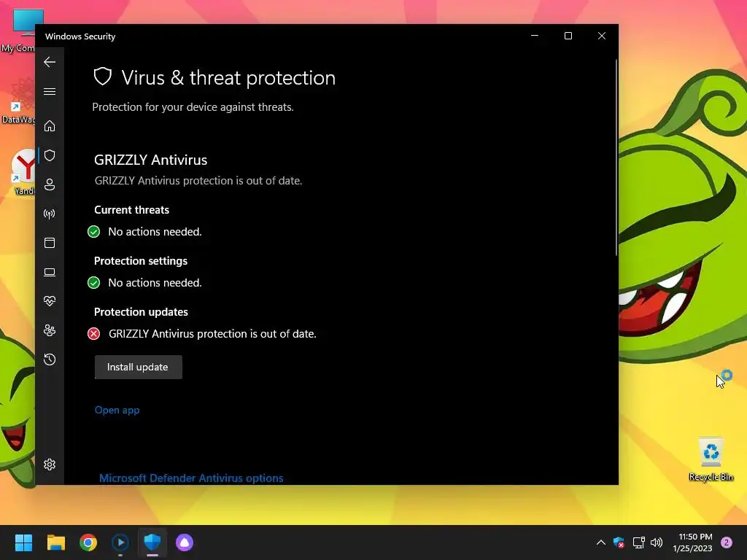
Task: Click green check under Protection settings
Action: [94, 283]
